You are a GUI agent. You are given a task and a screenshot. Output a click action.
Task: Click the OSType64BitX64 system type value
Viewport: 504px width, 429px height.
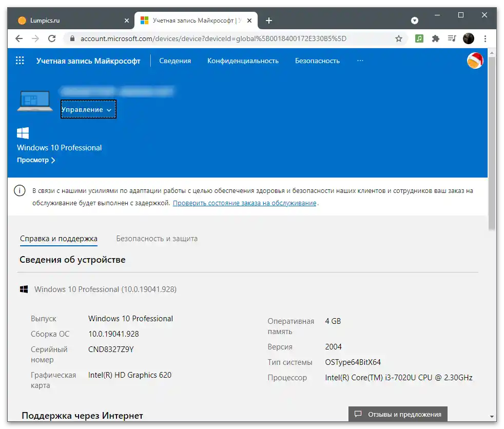pyautogui.click(x=353, y=362)
